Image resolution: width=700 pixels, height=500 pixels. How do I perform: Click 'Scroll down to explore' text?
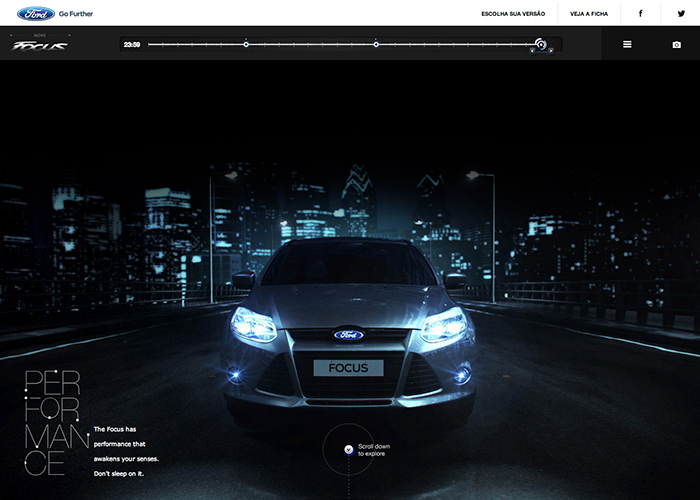(x=374, y=450)
